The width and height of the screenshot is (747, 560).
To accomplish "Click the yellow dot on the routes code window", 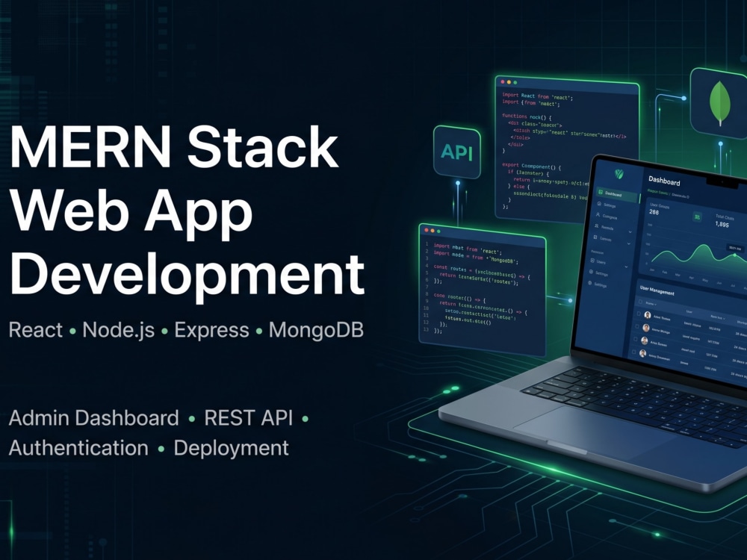I will point(433,231).
